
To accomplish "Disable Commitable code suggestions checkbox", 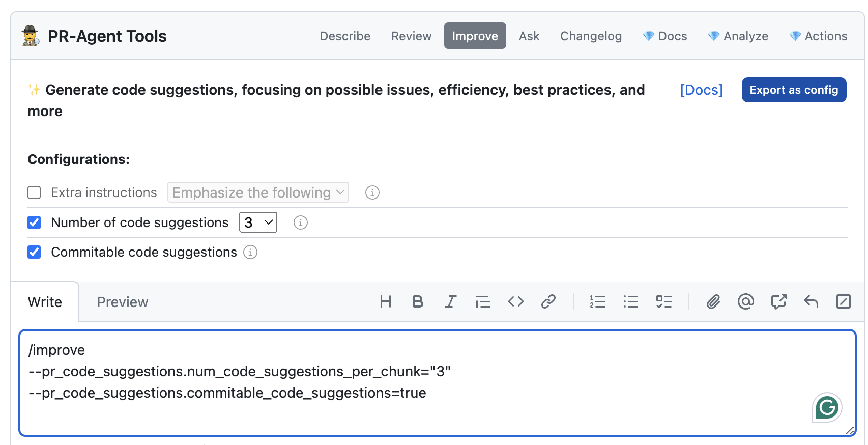I will coord(34,252).
